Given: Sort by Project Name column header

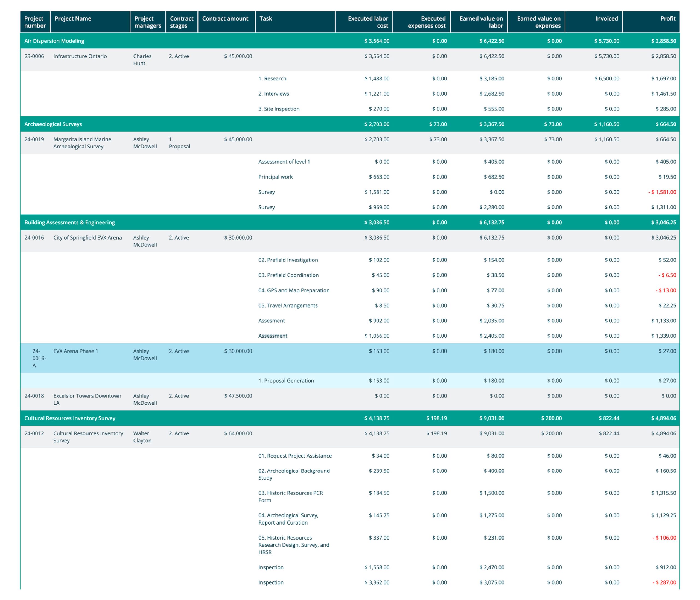Looking at the screenshot, I should (x=73, y=19).
